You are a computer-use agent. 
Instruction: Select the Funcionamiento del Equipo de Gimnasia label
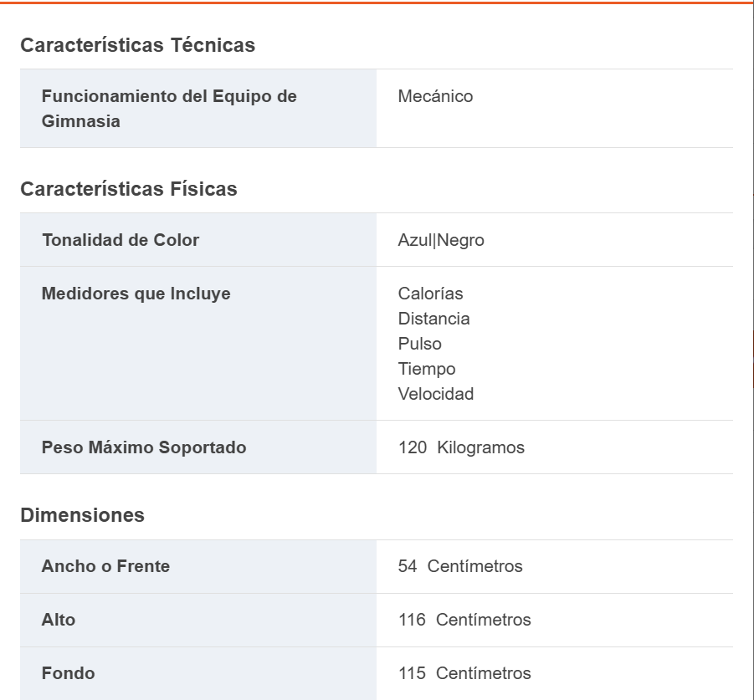point(169,109)
